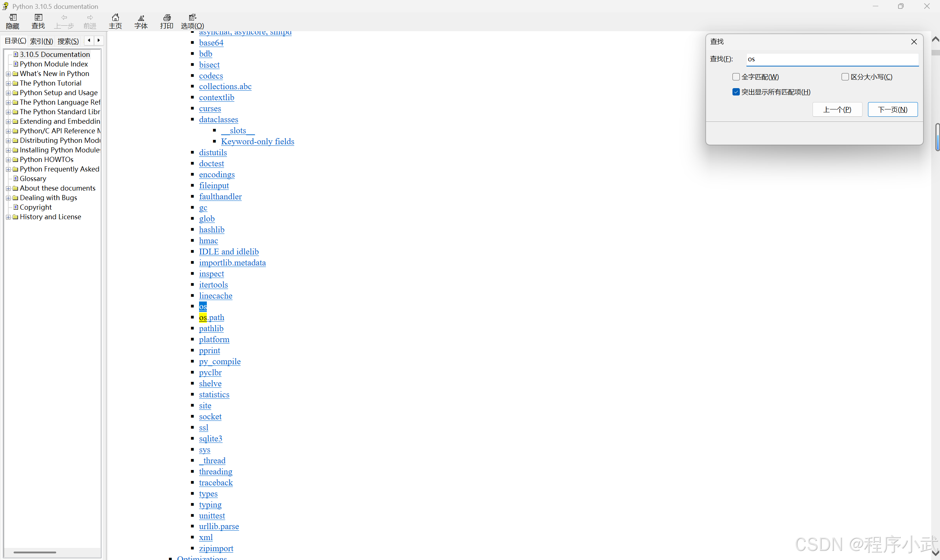Screen dimensions: 940x560
Task: Open the Options (选项) toolbar icon
Action: 192,21
